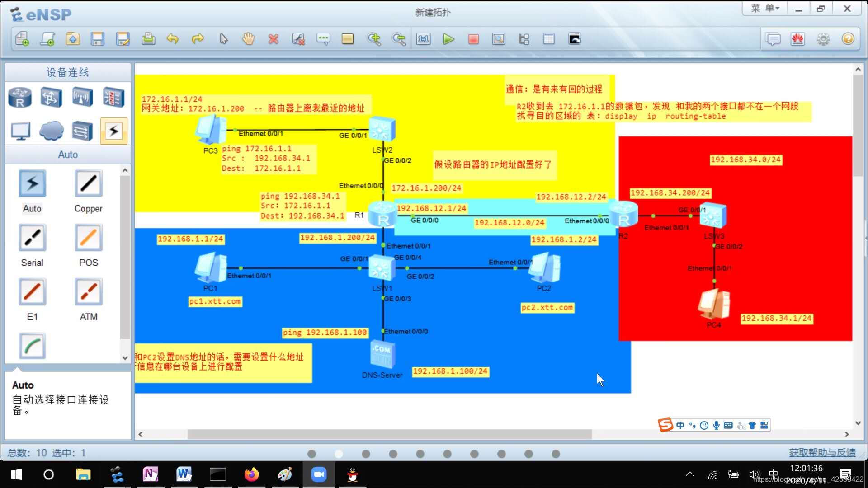Open eNSP settings gear
This screenshot has height=488, width=868.
[x=823, y=39]
